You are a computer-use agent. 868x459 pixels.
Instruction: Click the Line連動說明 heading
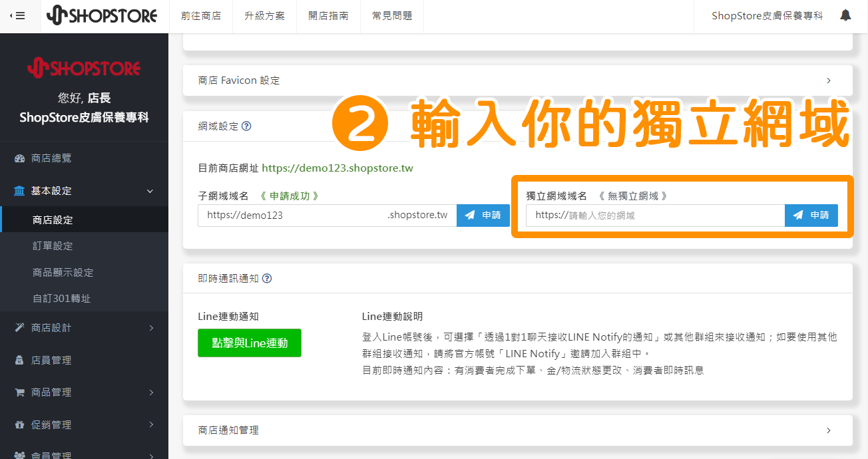[x=392, y=317]
